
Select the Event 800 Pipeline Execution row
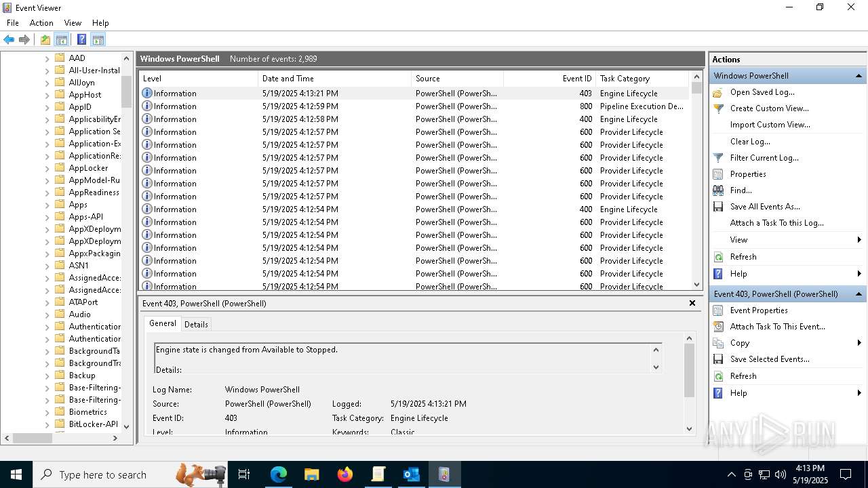click(x=414, y=106)
